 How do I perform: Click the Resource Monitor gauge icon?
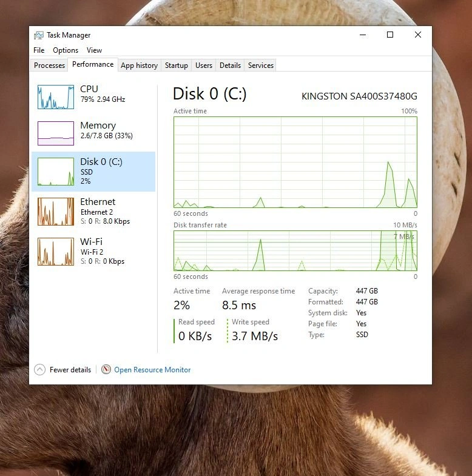click(106, 369)
